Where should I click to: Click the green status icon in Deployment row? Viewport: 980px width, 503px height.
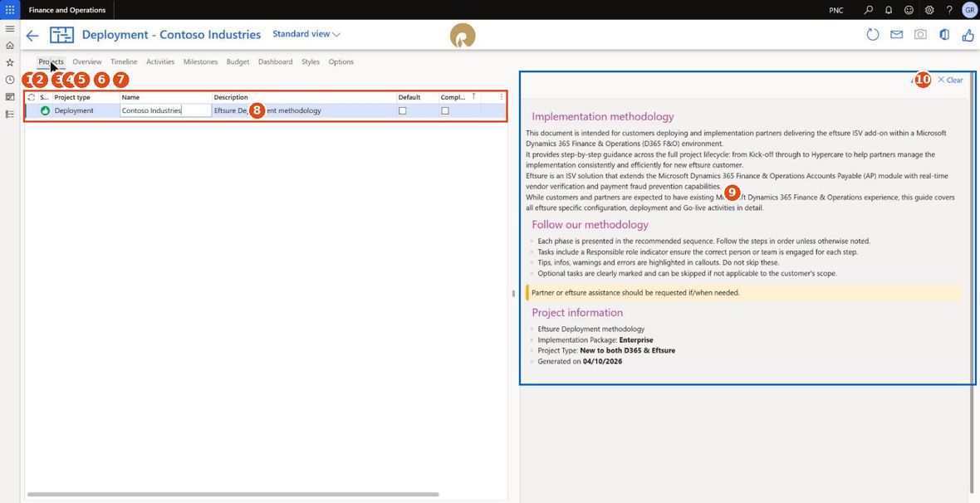[x=45, y=110]
